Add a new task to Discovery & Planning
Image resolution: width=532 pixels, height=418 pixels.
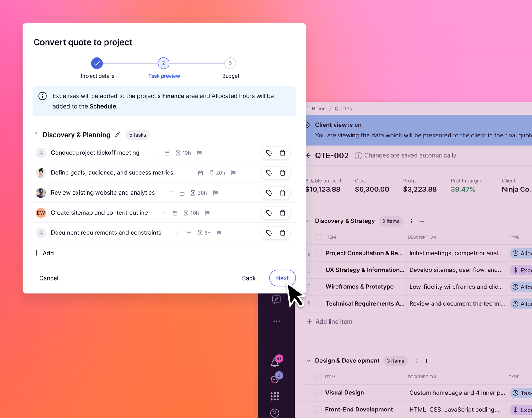(x=44, y=253)
